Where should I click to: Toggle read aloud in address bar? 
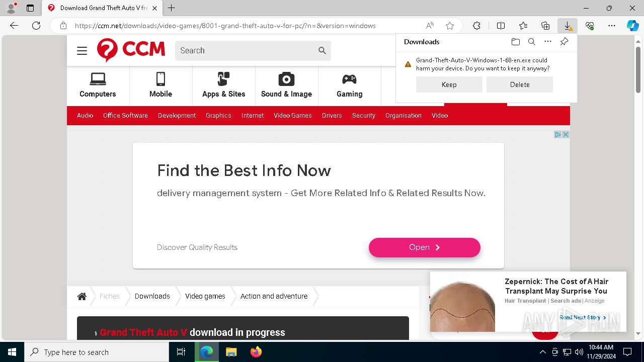[430, 26]
